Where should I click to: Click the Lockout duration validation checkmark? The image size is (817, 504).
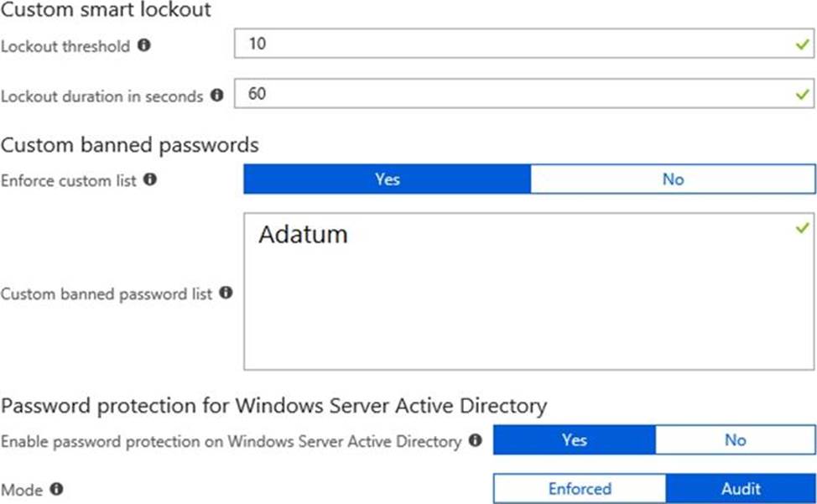(x=803, y=95)
